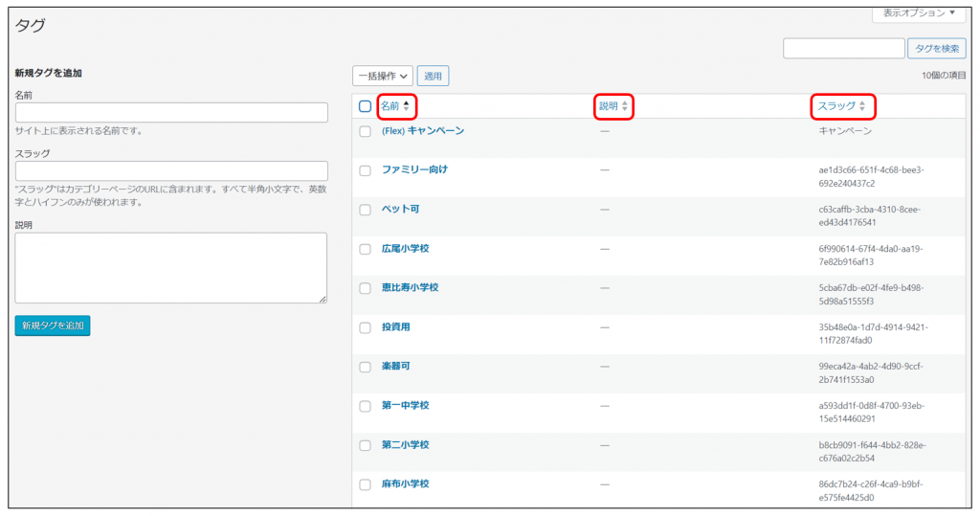Click the sort arrows beside 説明 column

pos(625,106)
